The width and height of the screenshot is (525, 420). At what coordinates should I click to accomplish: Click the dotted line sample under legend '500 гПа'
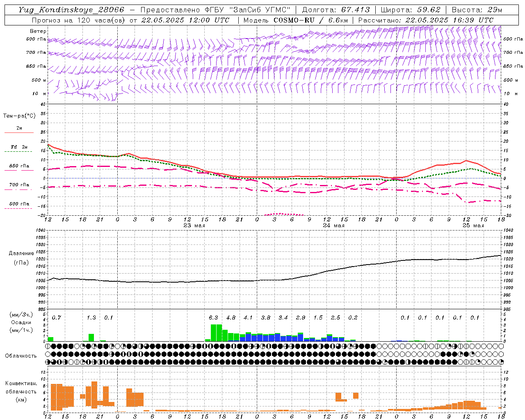pyautogui.click(x=18, y=208)
